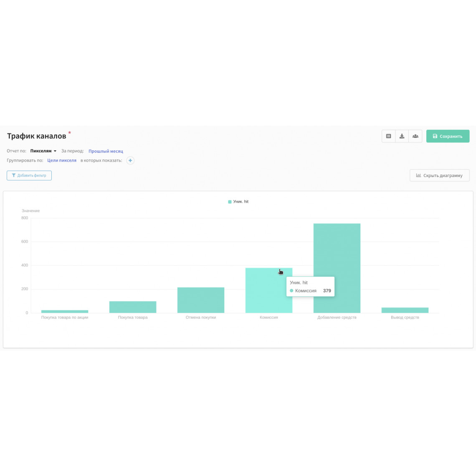Click the 379 tooltip value
Viewport: 476px width, 476px height.
click(327, 291)
